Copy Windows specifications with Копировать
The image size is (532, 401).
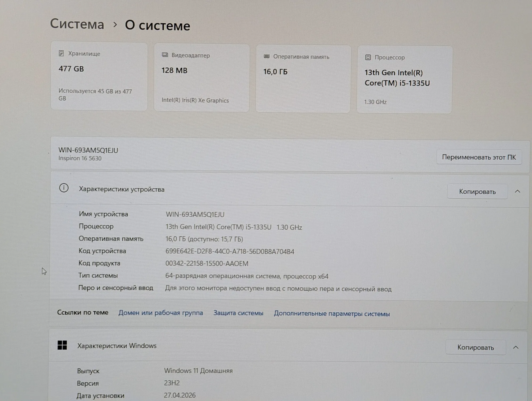[x=476, y=347]
